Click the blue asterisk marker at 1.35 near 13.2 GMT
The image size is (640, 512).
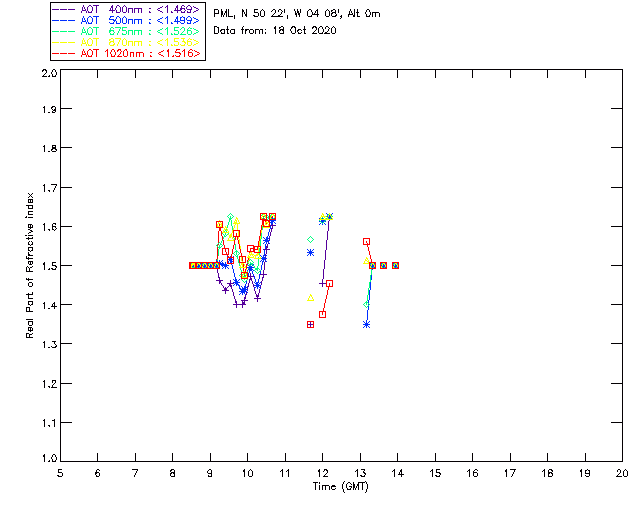point(367,325)
